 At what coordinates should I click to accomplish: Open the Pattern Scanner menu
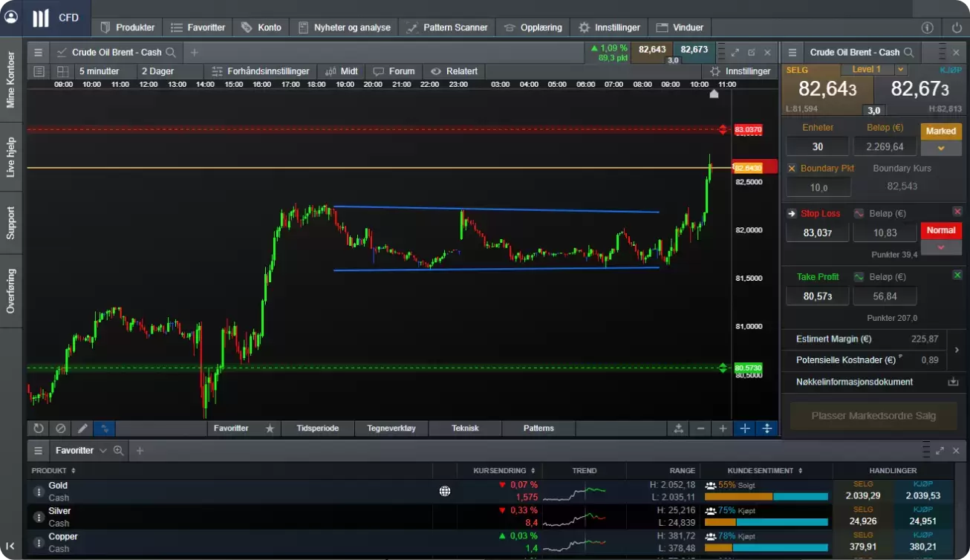447,27
